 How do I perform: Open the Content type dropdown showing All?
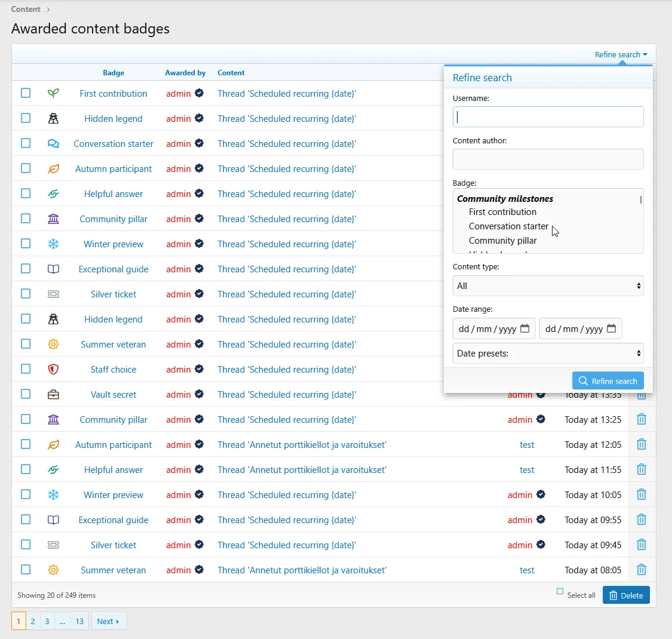548,286
